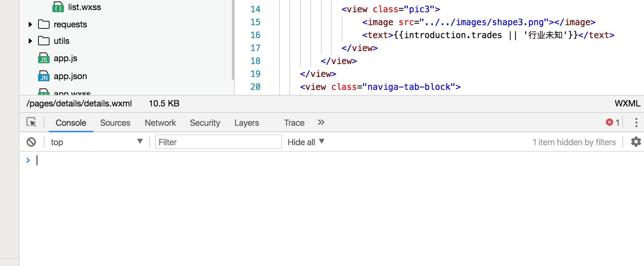Open console settings gear icon
Image resolution: width=644 pixels, height=266 pixels.
click(636, 142)
